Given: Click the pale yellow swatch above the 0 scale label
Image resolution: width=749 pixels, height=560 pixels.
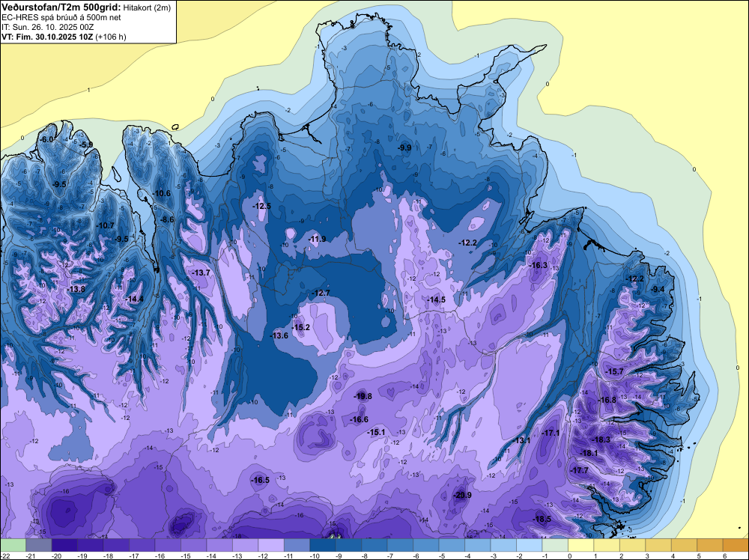Looking at the screenshot, I should [580, 545].
